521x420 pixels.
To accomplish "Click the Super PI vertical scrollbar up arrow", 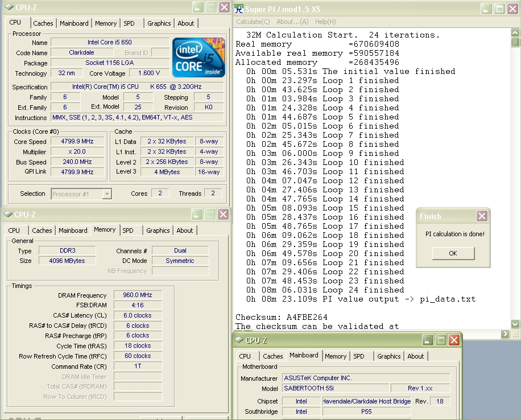I will [515, 32].
